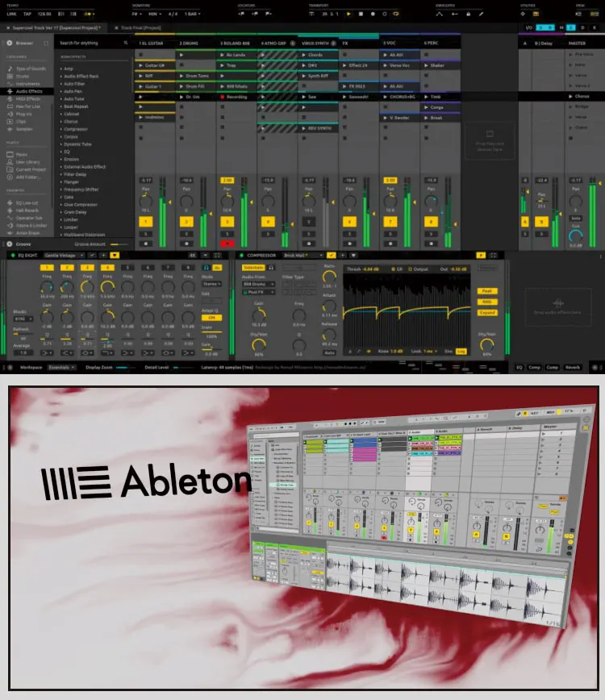Arm the Roland 808 track record button
The height and width of the screenshot is (700, 605).
227,241
